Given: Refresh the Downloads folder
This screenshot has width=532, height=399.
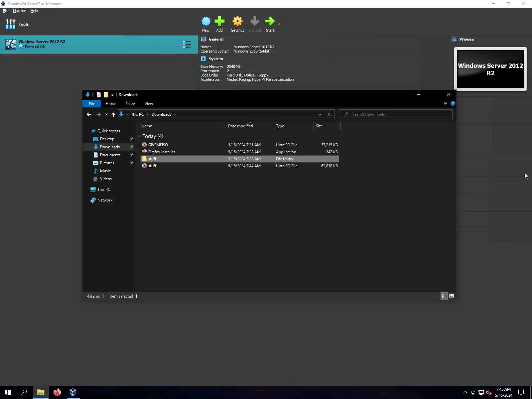Looking at the screenshot, I should [330, 114].
